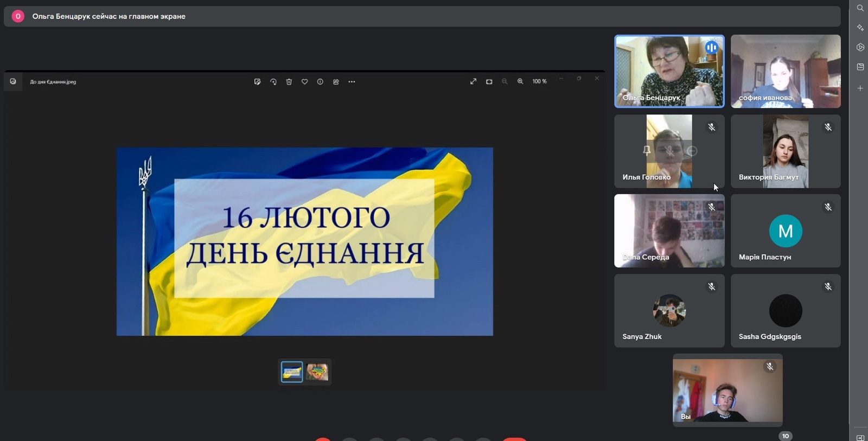Mark image as favorite with heart icon
This screenshot has height=441, width=868.
(x=305, y=82)
